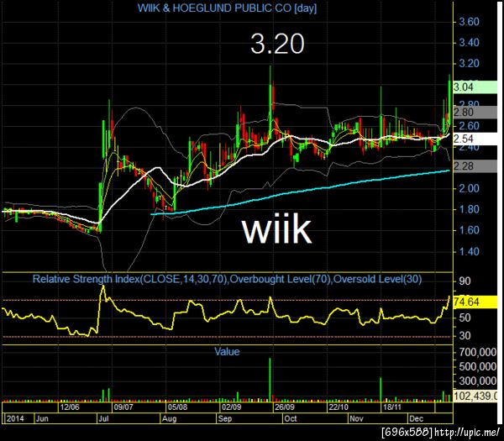Screen dimensions: 504x441
Task: Click the 22/10 date marker
Action: coord(339,407)
